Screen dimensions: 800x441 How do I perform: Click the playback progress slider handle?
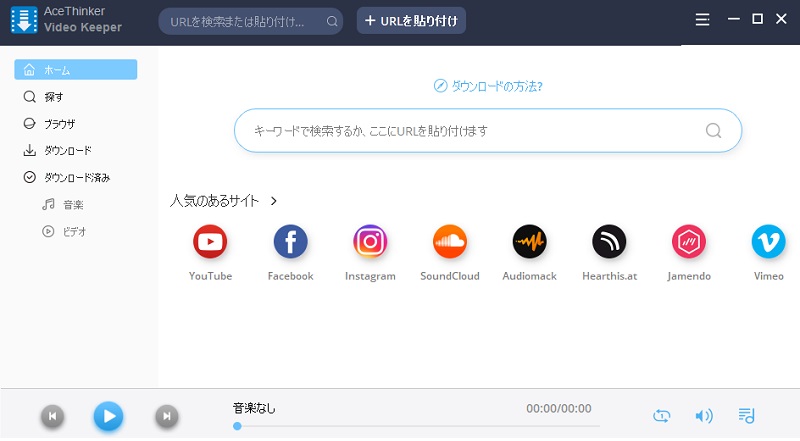point(237,426)
